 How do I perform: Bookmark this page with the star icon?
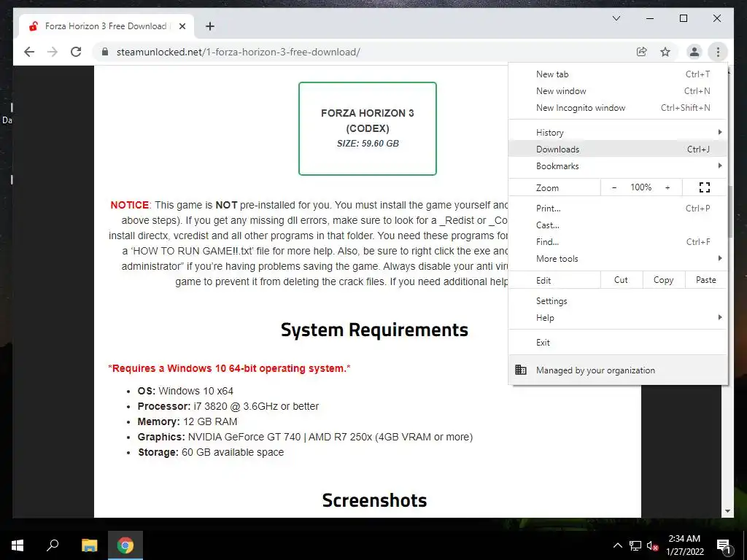click(x=665, y=52)
